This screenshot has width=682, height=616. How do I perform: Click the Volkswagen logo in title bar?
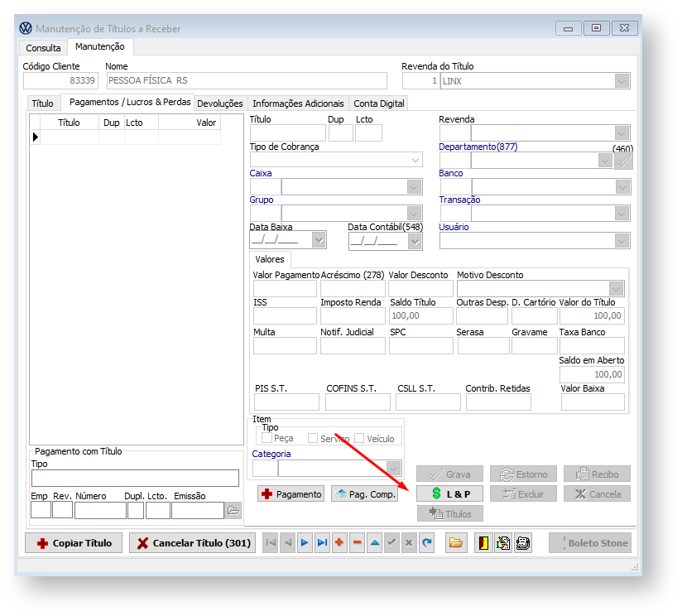click(26, 28)
